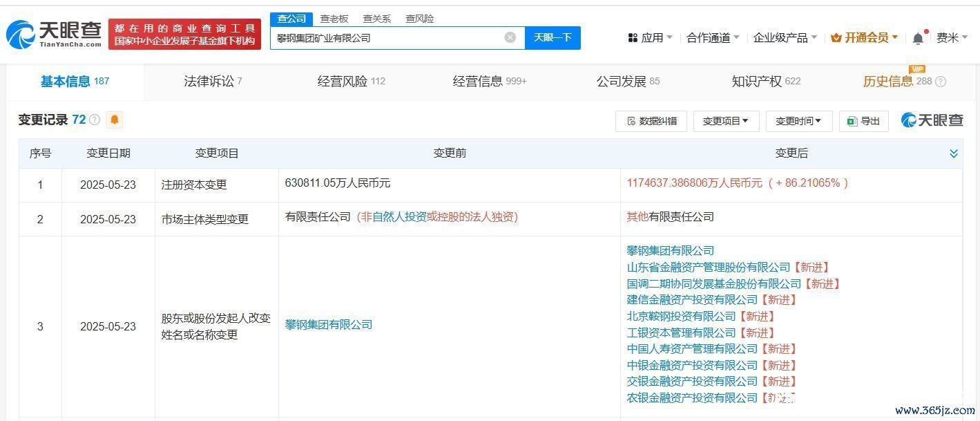Open 攀钢集团有限公司 link in 变更后 column
This screenshot has height=421, width=980.
point(671,250)
